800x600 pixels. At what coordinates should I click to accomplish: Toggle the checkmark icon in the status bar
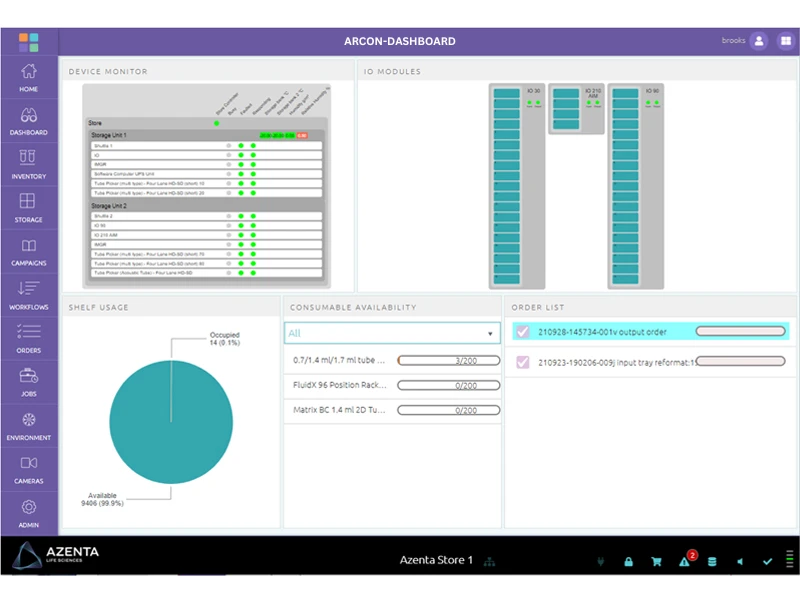[x=768, y=561]
